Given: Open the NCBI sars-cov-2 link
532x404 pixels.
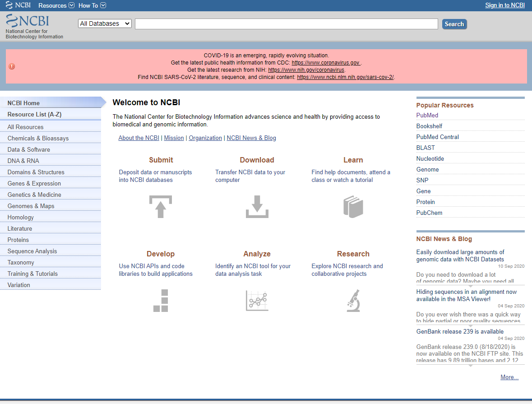Looking at the screenshot, I should pos(345,77).
